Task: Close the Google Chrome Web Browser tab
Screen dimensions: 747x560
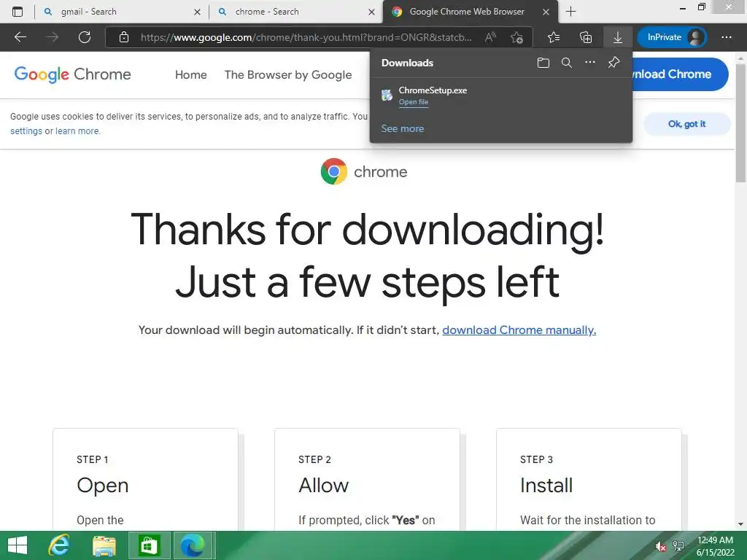Action: tap(546, 12)
